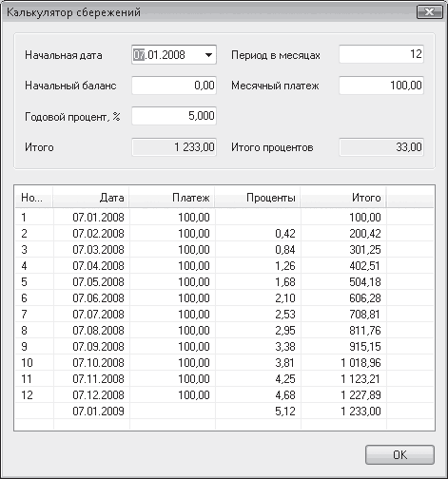This screenshot has width=448, height=479.
Task: Open the Начальная дата calendar dropdown arrow
Action: 208,55
